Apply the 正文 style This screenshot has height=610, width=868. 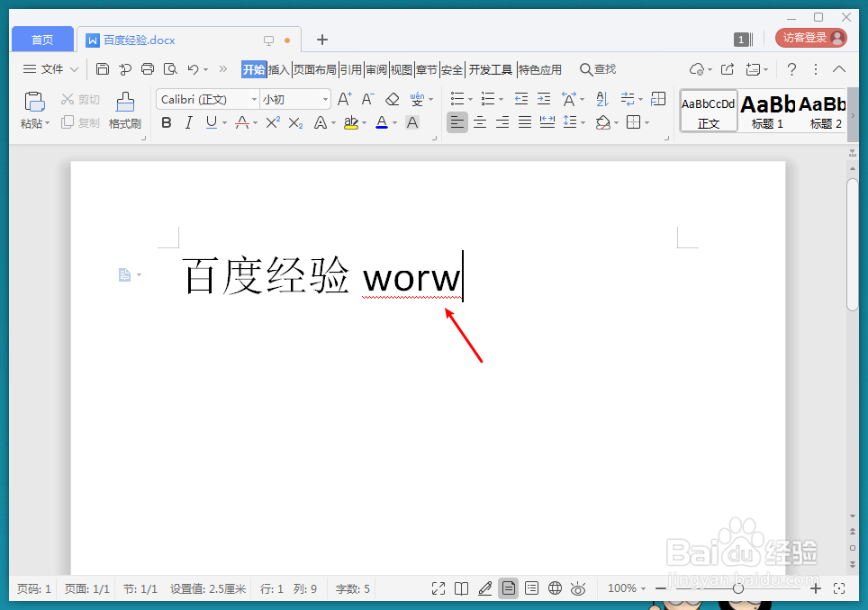tap(709, 112)
